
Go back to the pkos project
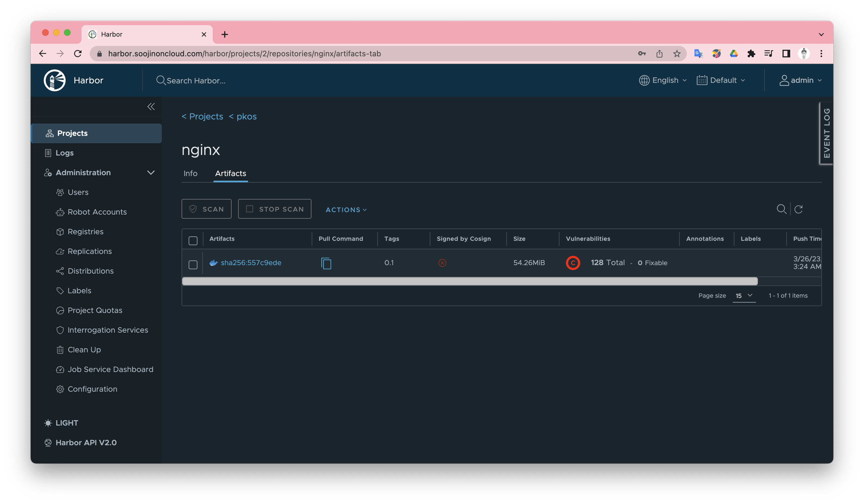246,116
